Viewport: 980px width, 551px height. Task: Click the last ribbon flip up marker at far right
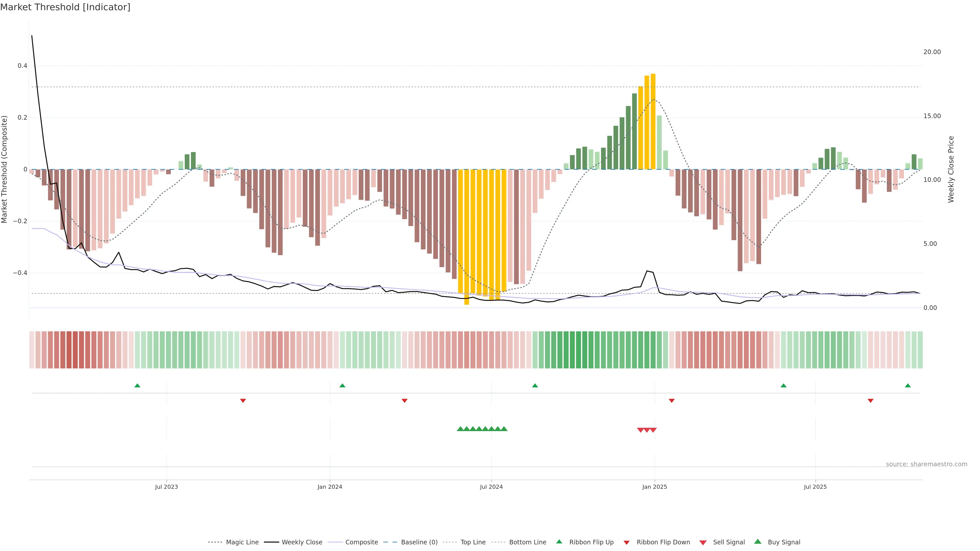(x=908, y=386)
